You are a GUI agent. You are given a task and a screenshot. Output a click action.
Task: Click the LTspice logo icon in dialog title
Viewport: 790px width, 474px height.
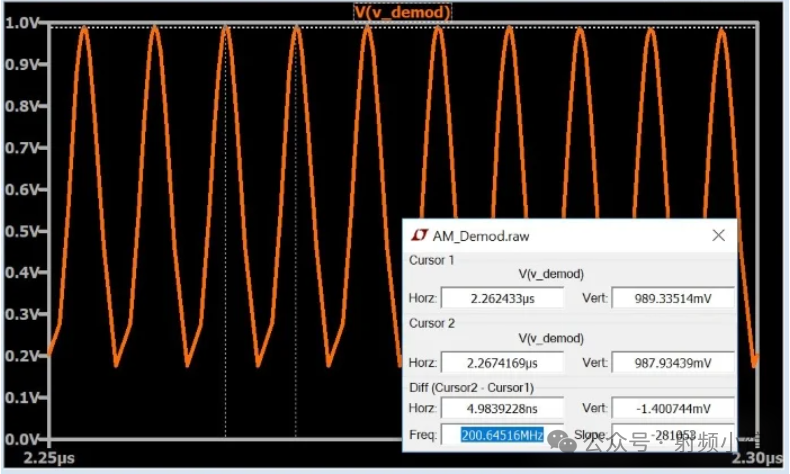point(419,236)
